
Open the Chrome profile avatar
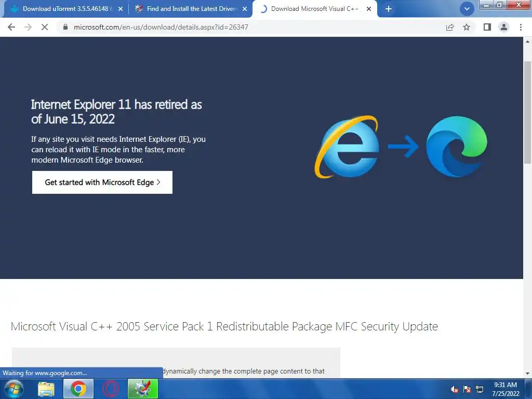click(x=504, y=27)
